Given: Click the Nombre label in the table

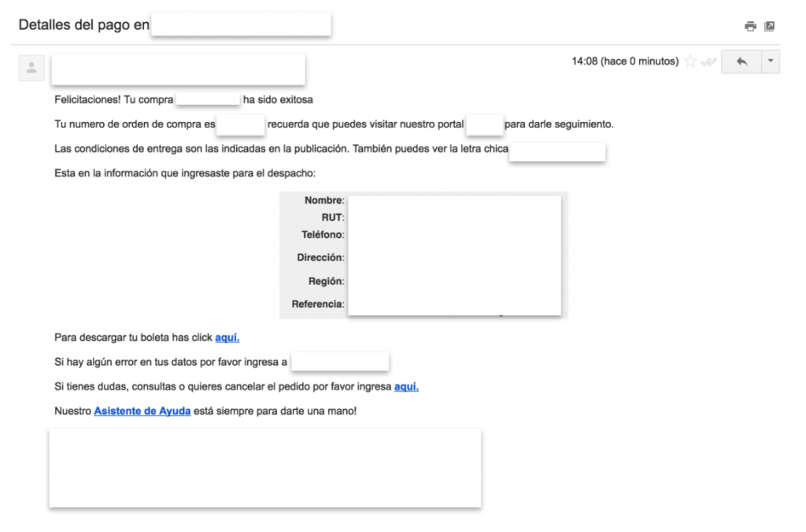Looking at the screenshot, I should tap(324, 201).
